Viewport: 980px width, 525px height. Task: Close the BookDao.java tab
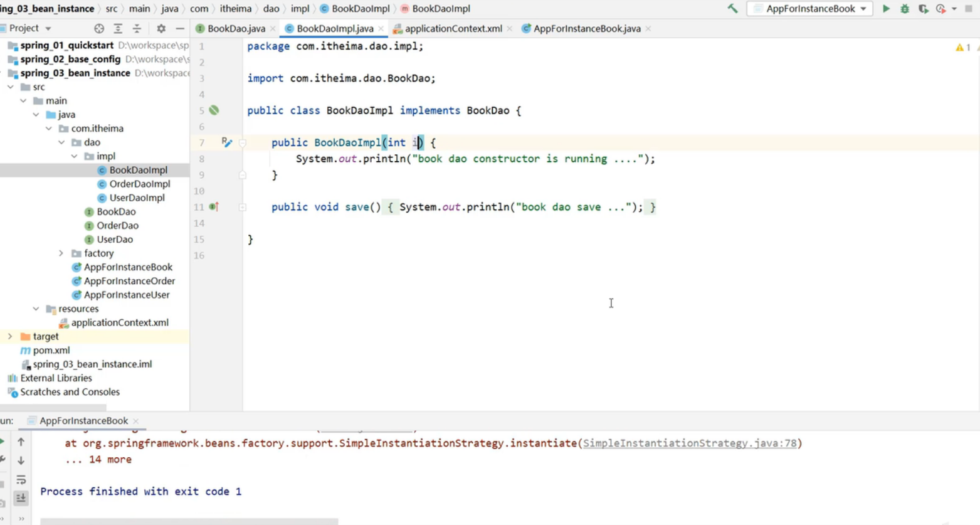273,29
